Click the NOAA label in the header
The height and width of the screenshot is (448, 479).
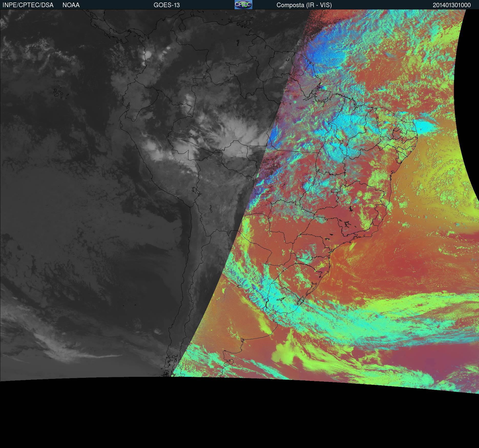click(x=71, y=5)
